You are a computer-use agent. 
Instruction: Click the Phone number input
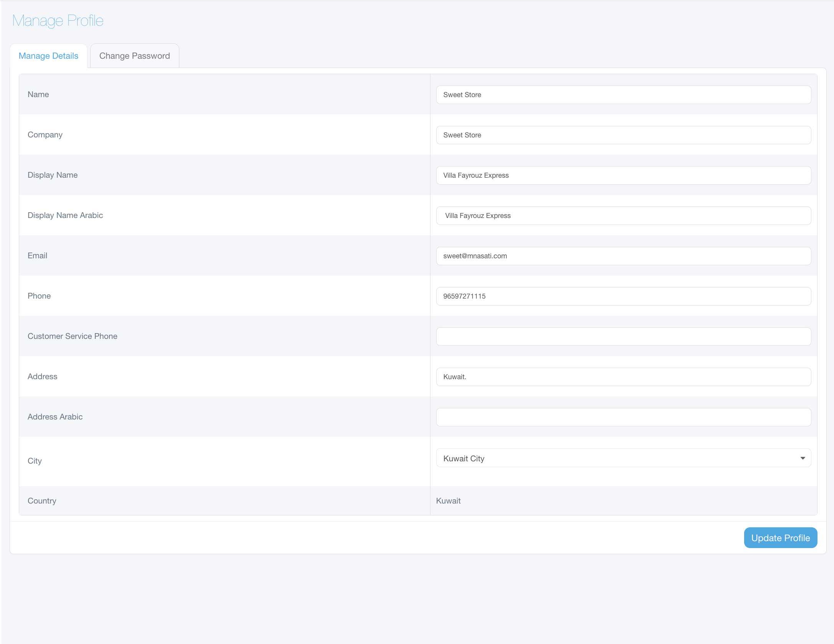623,296
